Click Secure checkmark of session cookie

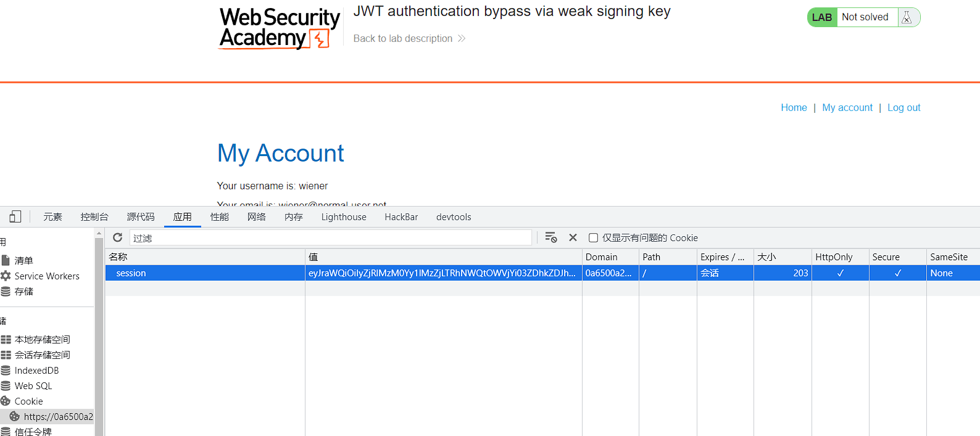tap(897, 273)
